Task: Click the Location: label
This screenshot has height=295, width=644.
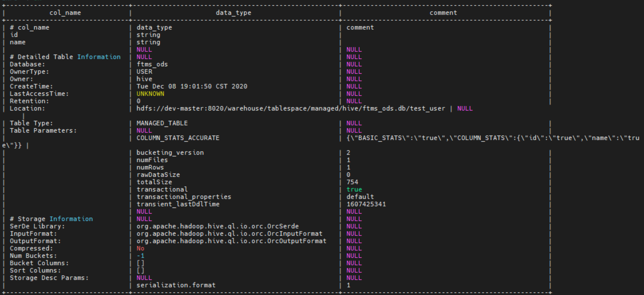Action: [x=27, y=109]
